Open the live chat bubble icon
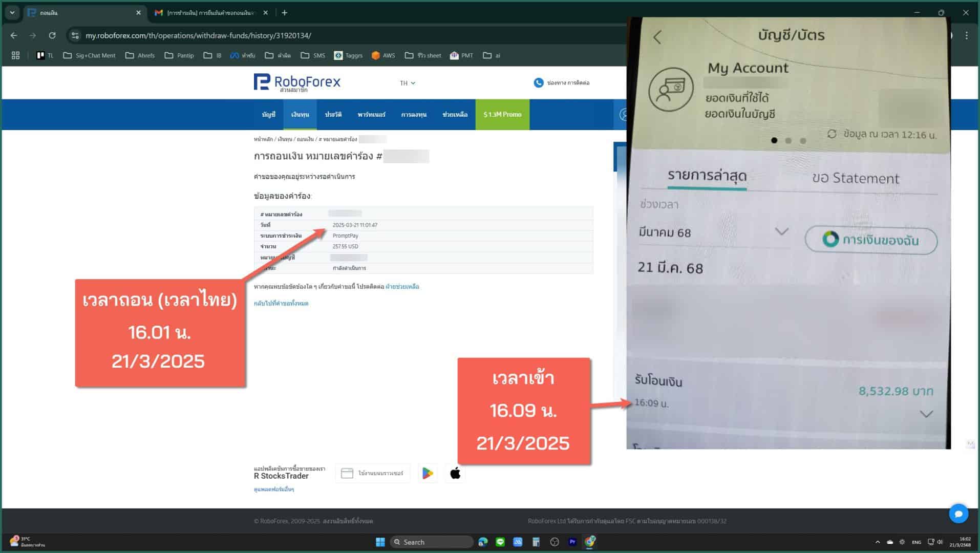 click(958, 514)
